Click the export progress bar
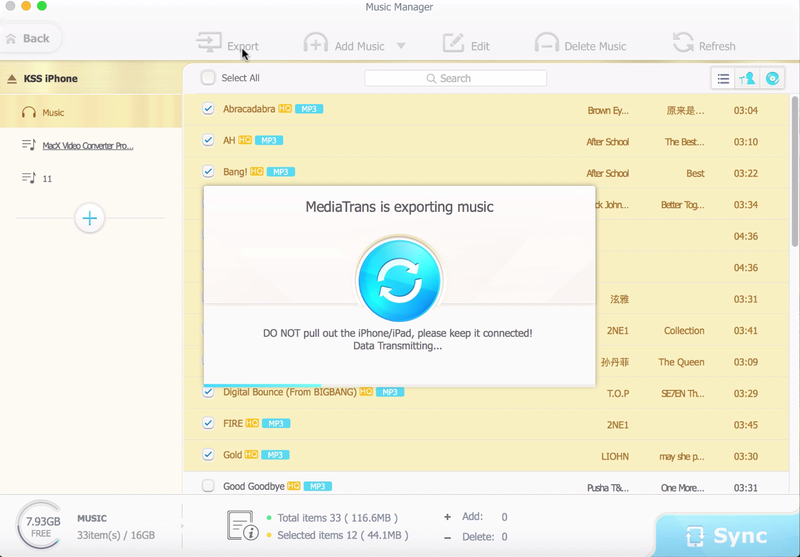The height and width of the screenshot is (557, 800). point(399,385)
